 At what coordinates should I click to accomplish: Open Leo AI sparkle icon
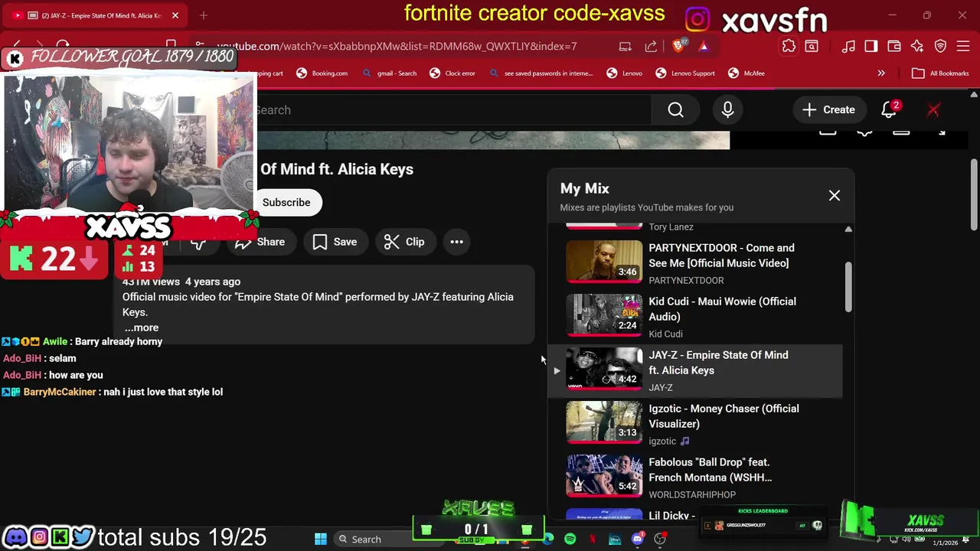click(917, 46)
